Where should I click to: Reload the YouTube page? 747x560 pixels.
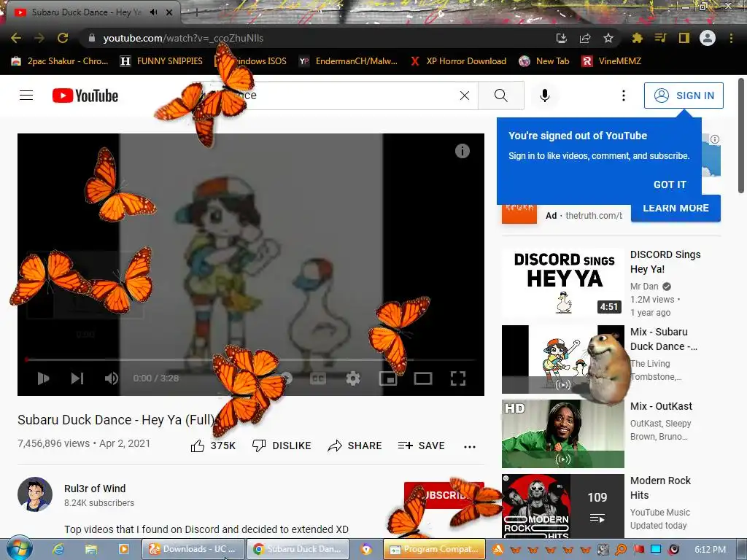63,38
